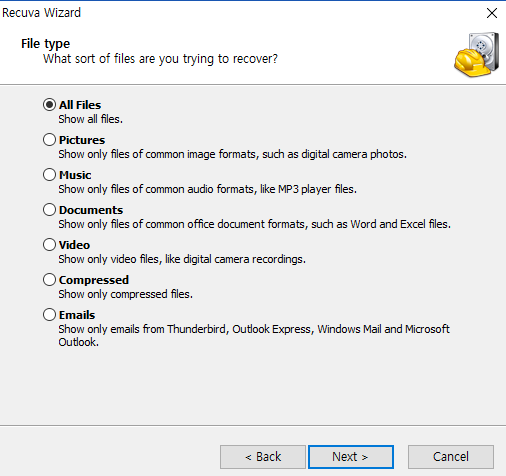Click the digital camera photos description text
This screenshot has width=506, height=476.
[x=233, y=154]
